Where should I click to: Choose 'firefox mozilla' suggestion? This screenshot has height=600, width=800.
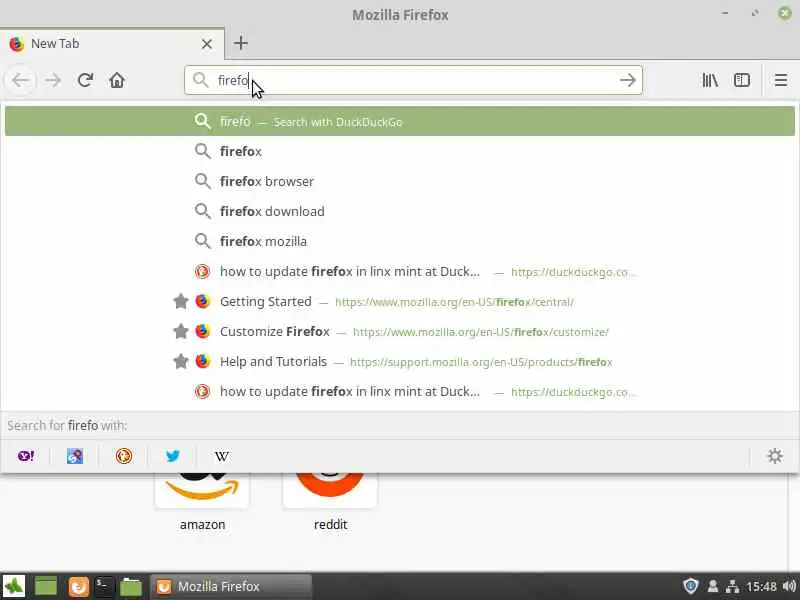[400, 241]
